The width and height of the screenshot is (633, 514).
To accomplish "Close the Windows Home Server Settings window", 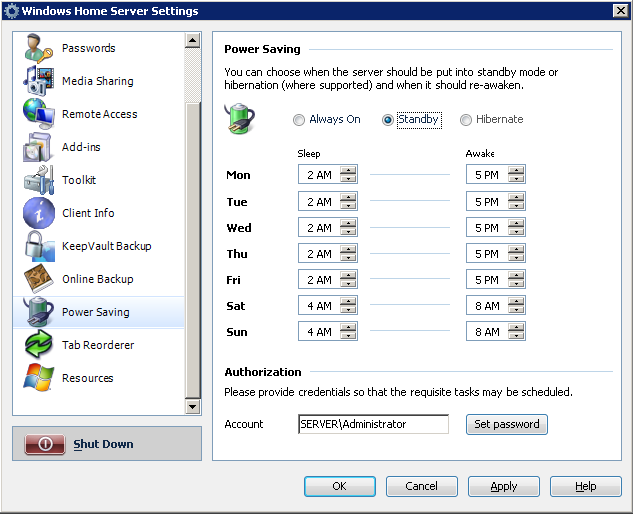I will tap(620, 10).
